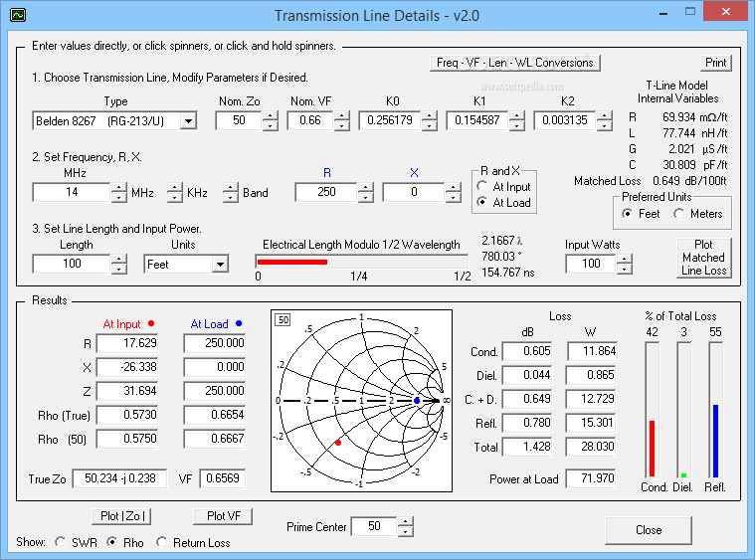Click Plot |Zo| button
755x560 pixels.
pos(121,516)
